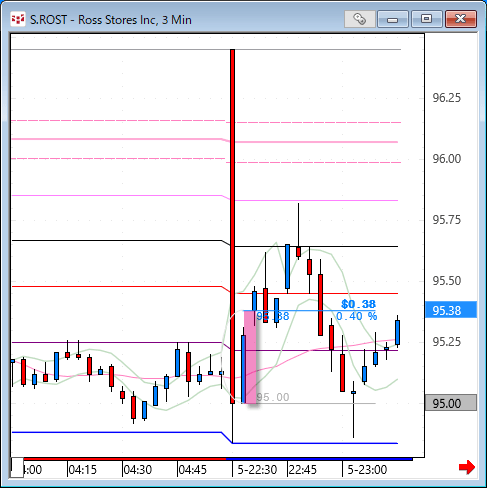
Task: Click the chart link chain icon
Action: click(360, 19)
